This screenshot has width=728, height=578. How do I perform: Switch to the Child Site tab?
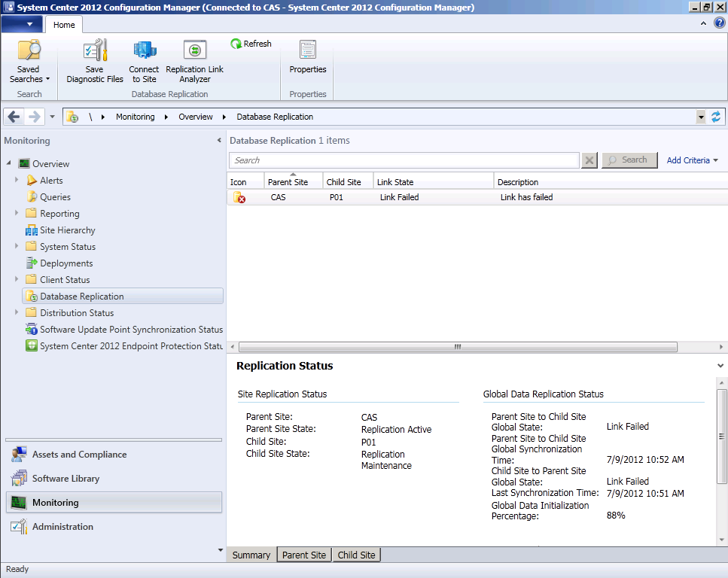click(x=357, y=555)
